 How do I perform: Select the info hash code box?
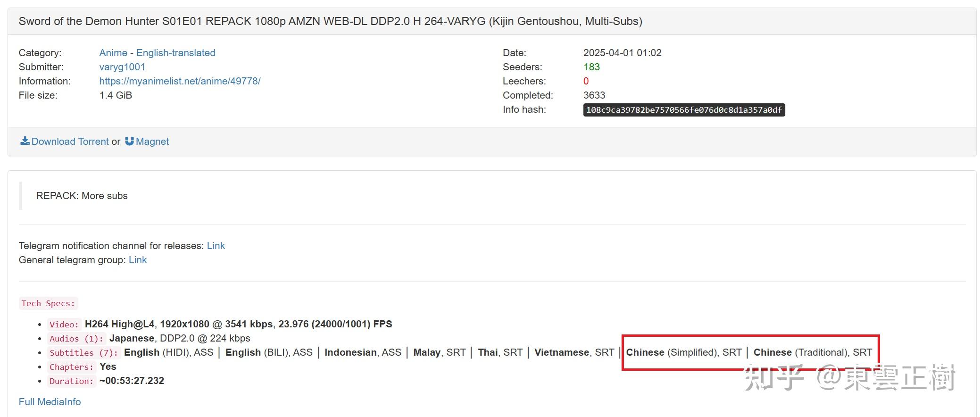click(x=684, y=110)
